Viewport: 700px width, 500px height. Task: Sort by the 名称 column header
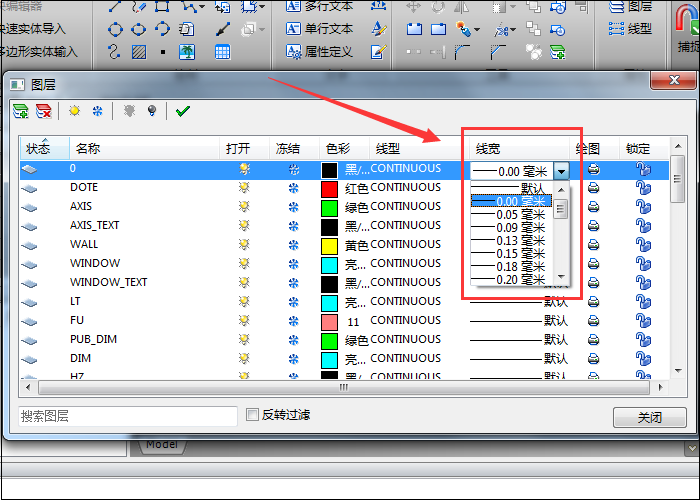coord(144,148)
